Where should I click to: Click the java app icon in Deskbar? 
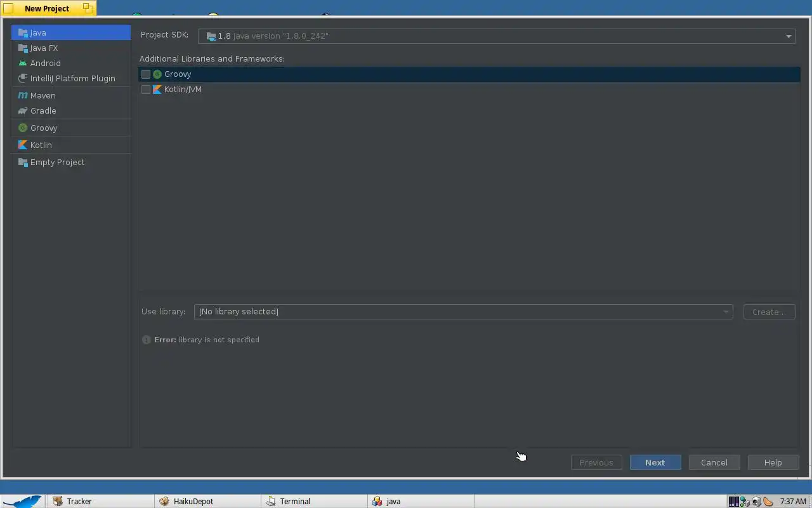click(x=377, y=501)
